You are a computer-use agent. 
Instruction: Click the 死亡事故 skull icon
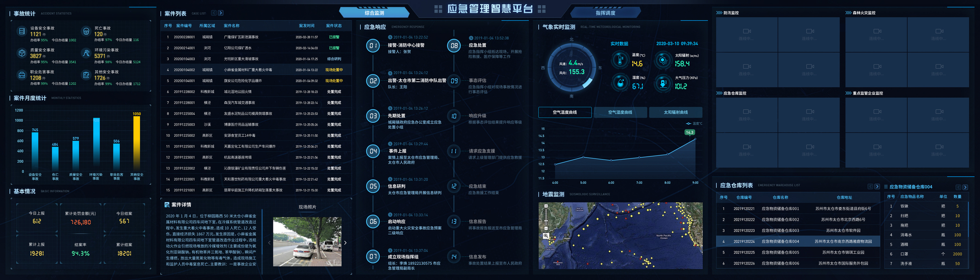coord(86,31)
